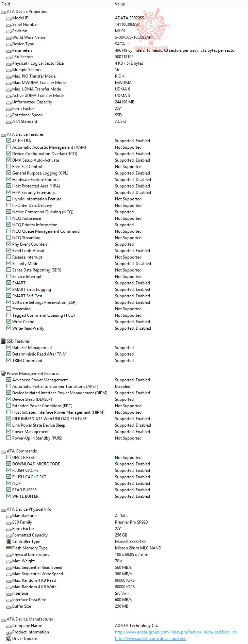The height and width of the screenshot is (644, 248).
Task: Toggle the DEVICE RESET checkbox
Action: click(9, 457)
